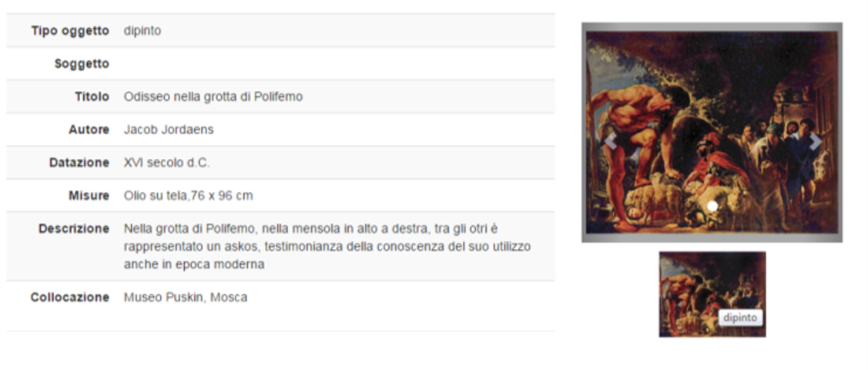This screenshot has width=868, height=370.
Task: Click location Museo Puskin, Mosca
Action: click(x=186, y=298)
